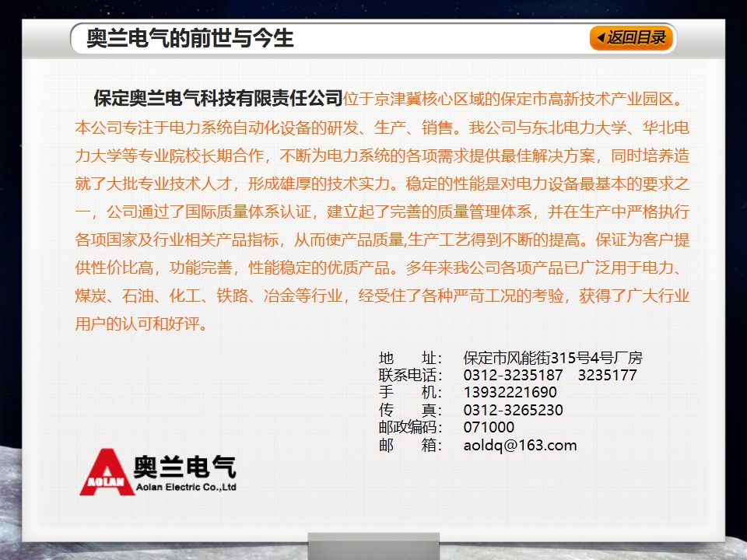747x560 pixels.
Task: Click the Aolan Electric Co.,Ltd caption
Action: coord(185,487)
